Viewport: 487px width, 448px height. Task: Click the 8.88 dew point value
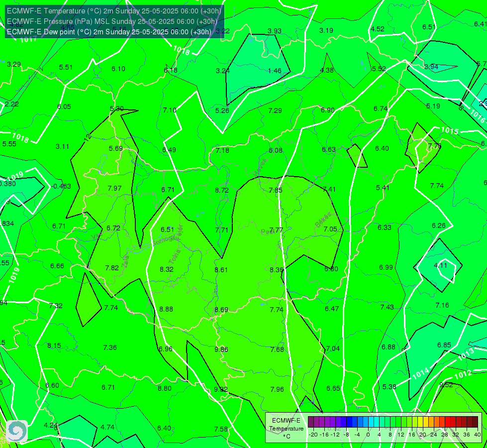tap(166, 309)
